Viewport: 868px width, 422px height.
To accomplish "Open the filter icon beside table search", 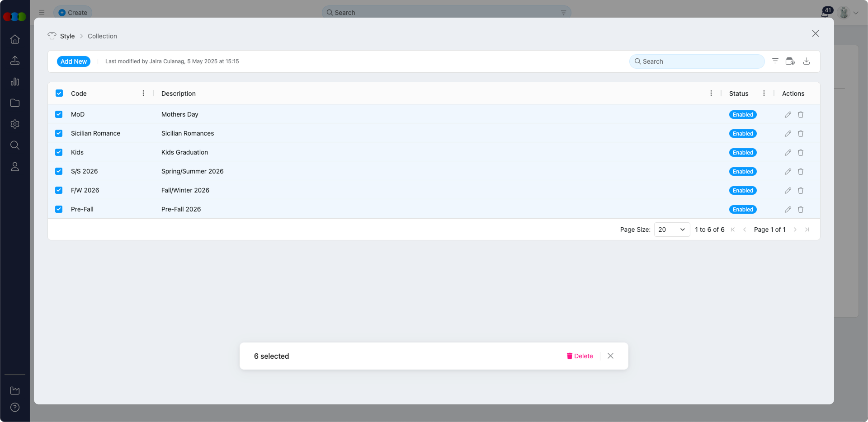I will click(775, 61).
